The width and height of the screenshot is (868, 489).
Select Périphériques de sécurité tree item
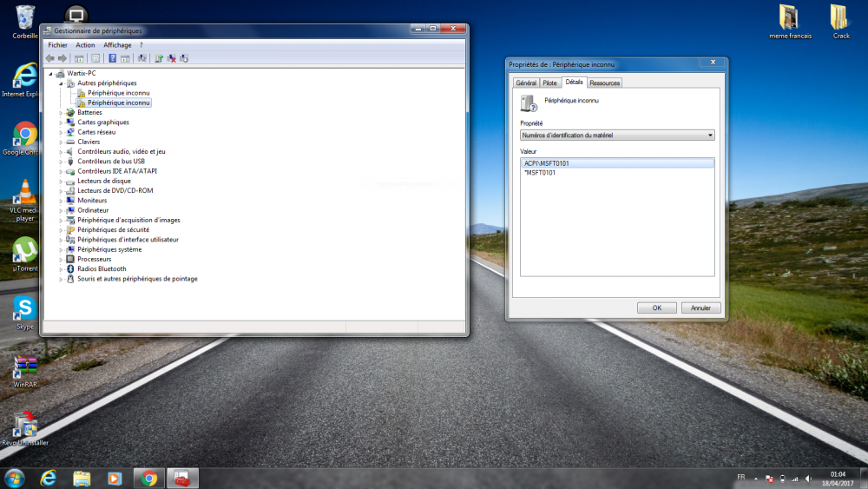[x=113, y=230]
